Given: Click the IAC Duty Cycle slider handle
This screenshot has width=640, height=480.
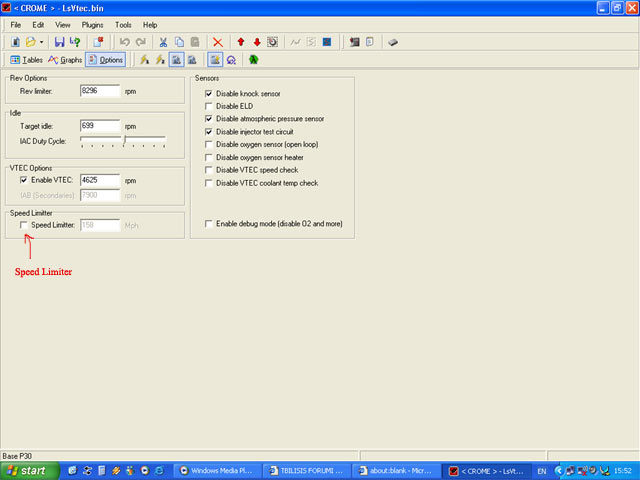Looking at the screenshot, I should click(x=124, y=140).
